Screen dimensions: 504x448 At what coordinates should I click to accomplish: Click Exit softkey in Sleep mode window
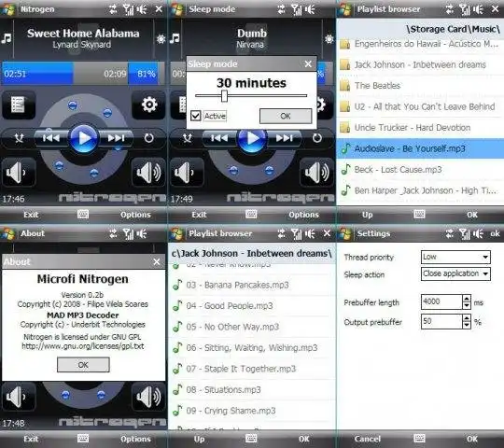coord(199,215)
